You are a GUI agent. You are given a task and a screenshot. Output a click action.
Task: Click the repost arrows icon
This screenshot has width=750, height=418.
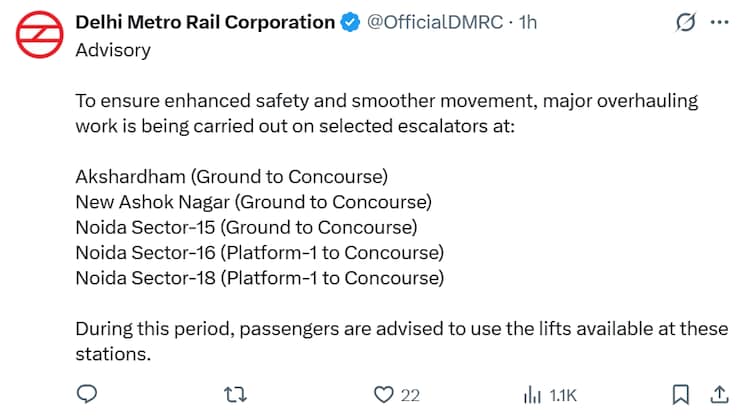click(x=236, y=394)
